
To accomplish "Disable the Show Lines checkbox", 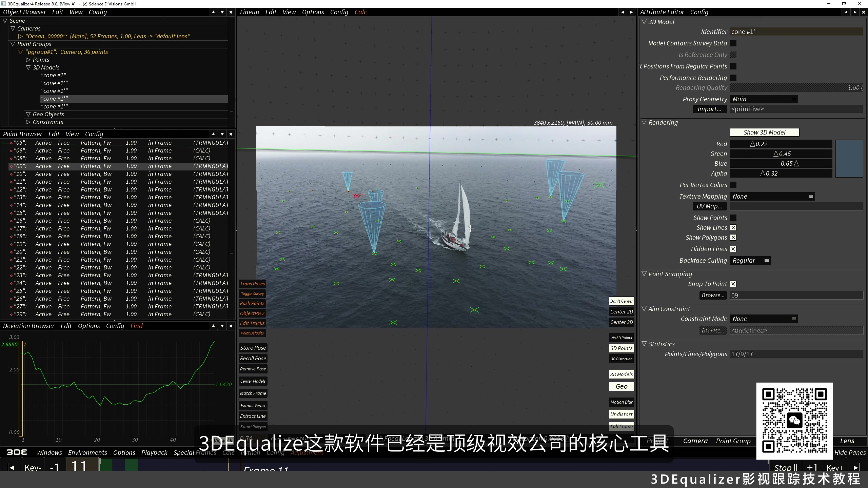I will pos(733,227).
